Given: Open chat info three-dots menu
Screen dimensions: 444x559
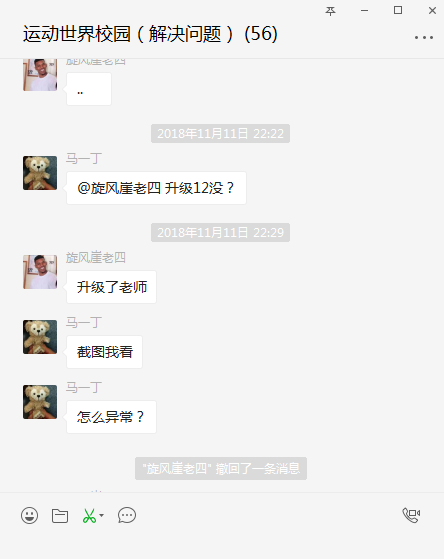Looking at the screenshot, I should click(424, 37).
